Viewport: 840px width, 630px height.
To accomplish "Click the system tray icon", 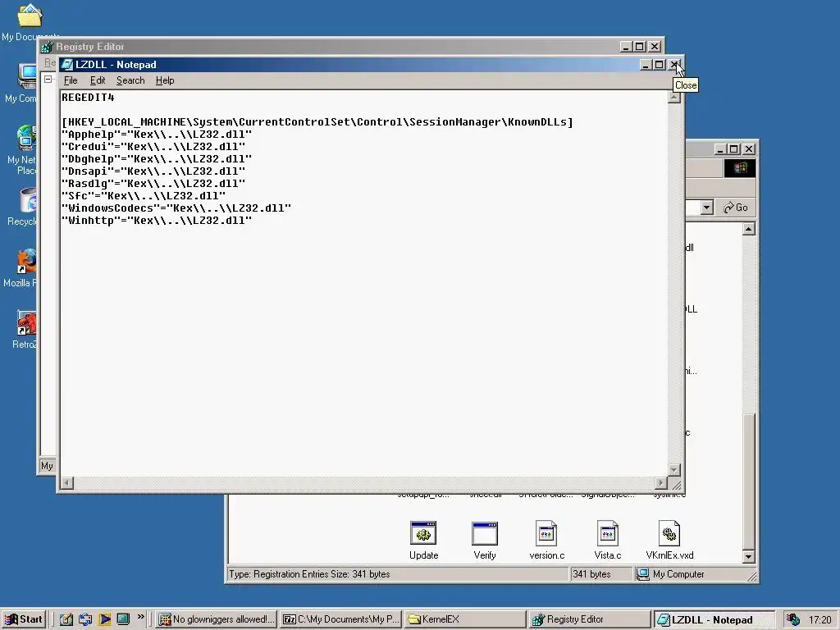I will coord(793,619).
